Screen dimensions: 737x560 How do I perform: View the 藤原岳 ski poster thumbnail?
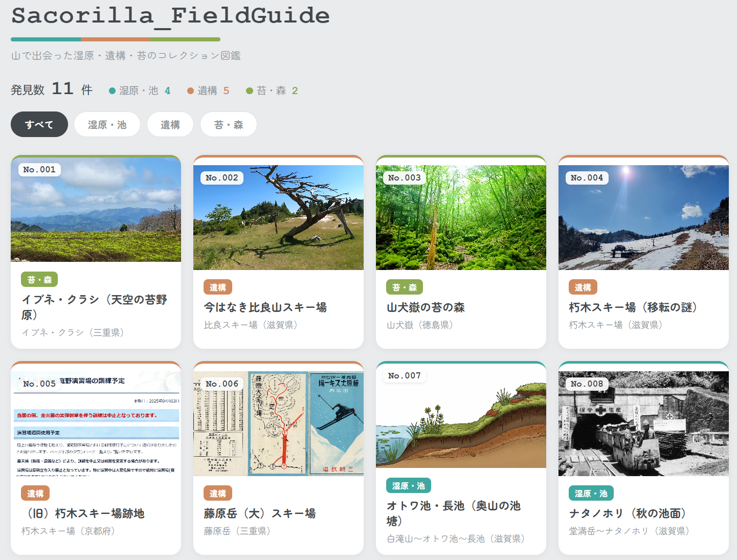click(x=278, y=423)
